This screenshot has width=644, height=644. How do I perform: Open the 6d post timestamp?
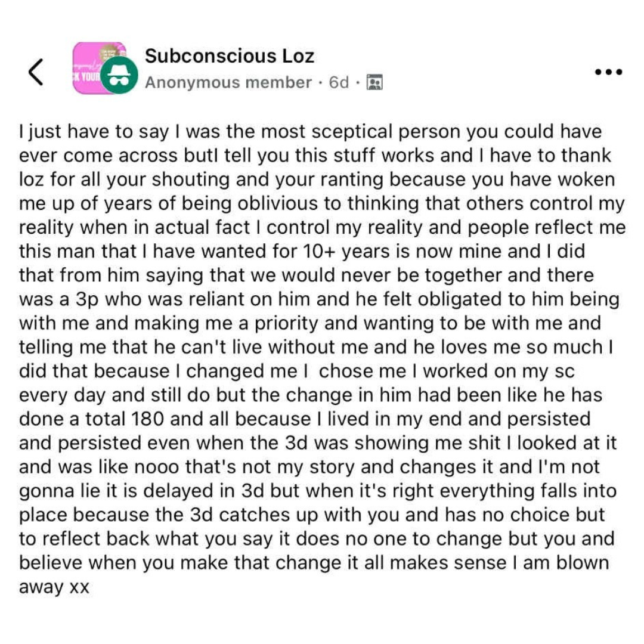click(x=339, y=82)
